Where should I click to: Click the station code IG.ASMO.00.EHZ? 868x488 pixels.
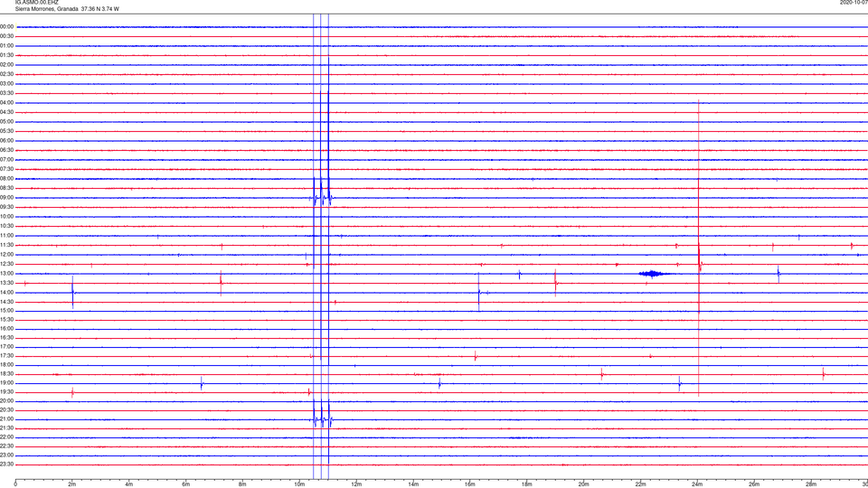point(36,2)
